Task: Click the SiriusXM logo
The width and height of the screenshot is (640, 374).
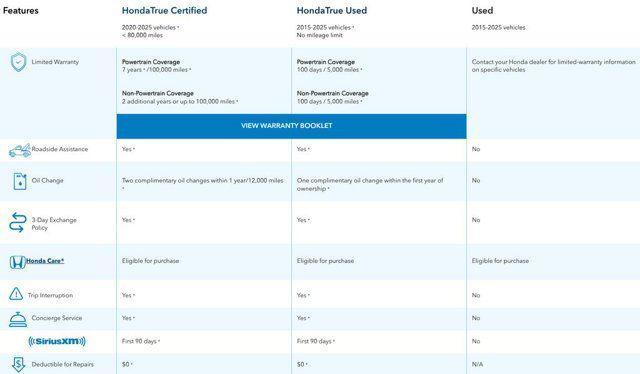Action: point(57,341)
